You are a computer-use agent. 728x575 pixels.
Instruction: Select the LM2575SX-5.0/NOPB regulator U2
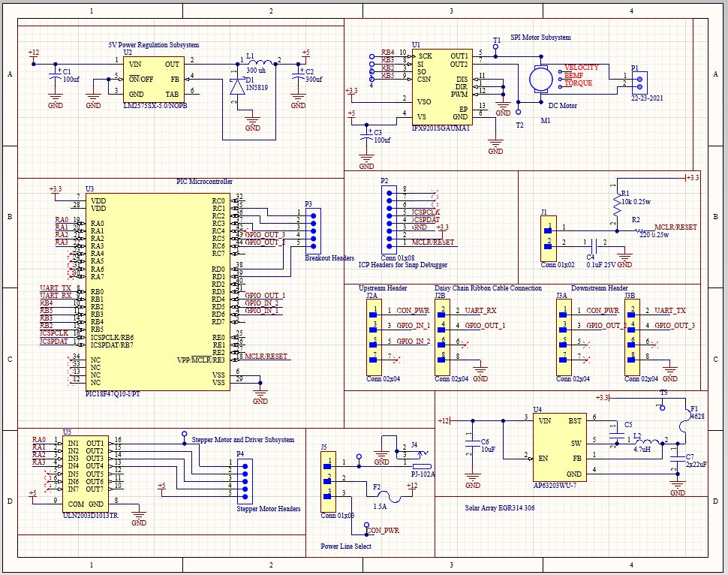153,79
